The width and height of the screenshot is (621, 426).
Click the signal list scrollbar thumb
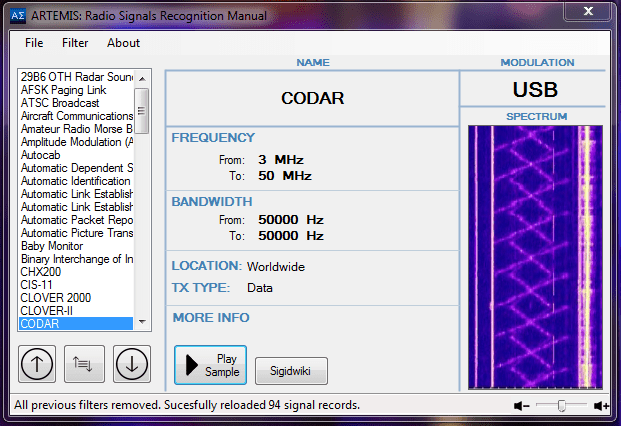point(142,111)
